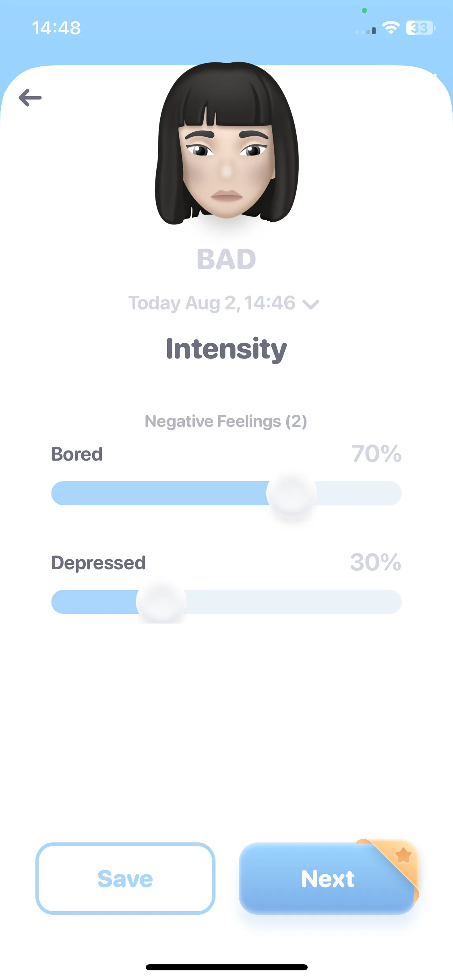This screenshot has height=980, width=453.
Task: Go back using the arrow icon
Action: click(x=30, y=98)
